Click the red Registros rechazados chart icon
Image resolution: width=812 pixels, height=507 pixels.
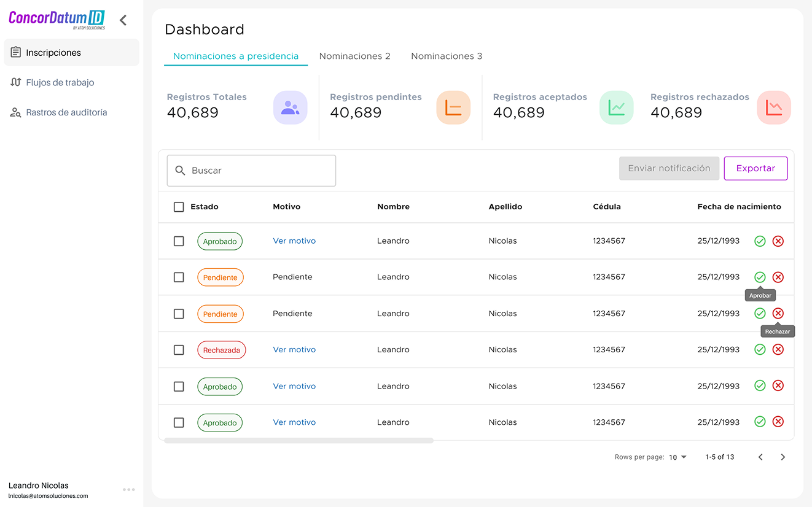773,107
